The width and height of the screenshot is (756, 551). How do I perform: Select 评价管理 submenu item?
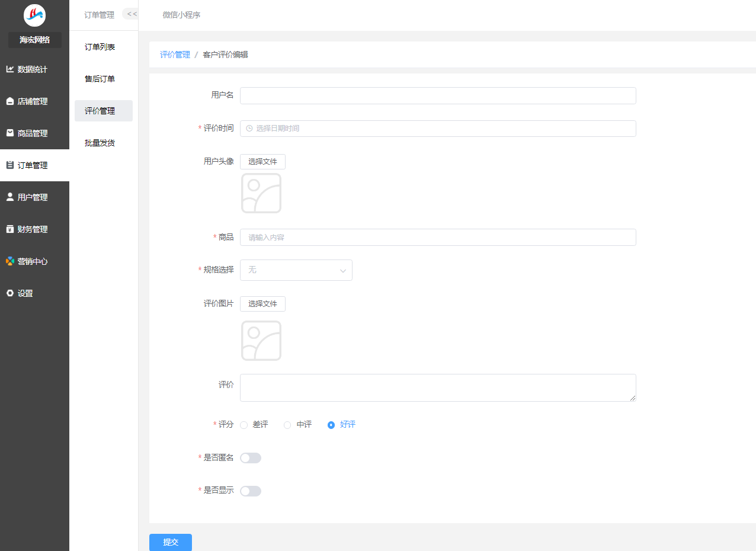(x=104, y=111)
